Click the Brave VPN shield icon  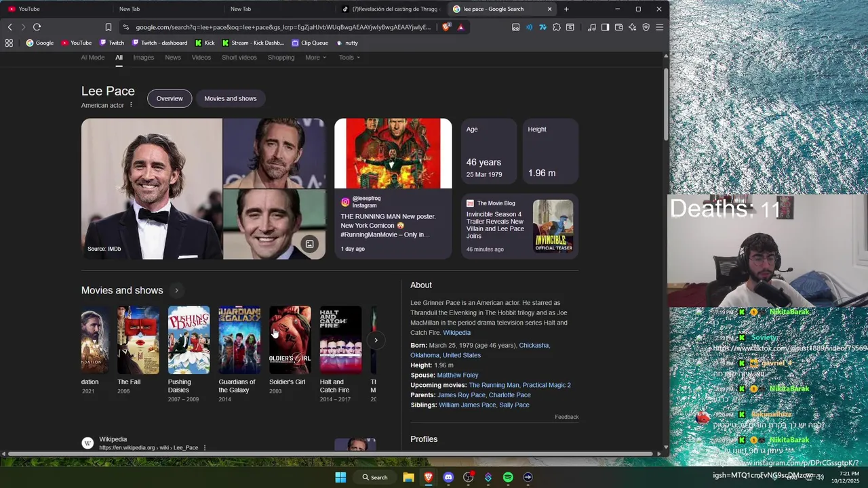[x=646, y=27]
